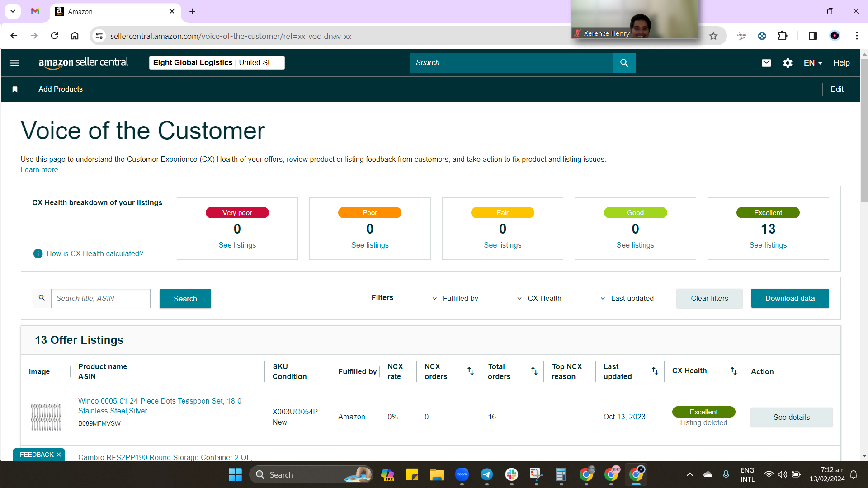Open the Windows Start menu
868x488 pixels.
coord(235,474)
